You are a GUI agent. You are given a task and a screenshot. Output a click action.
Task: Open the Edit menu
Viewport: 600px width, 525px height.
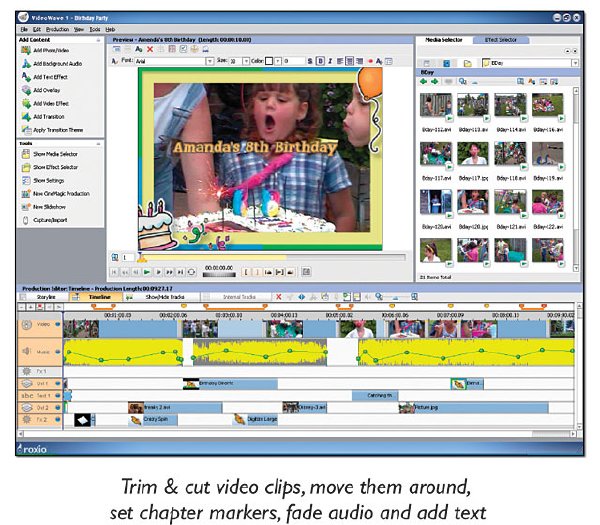tap(37, 29)
